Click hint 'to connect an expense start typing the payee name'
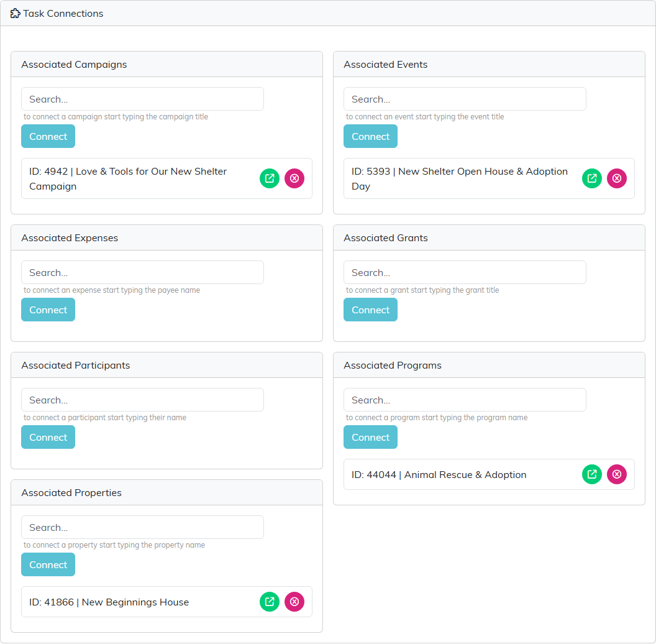This screenshot has height=644, width=656. tap(112, 290)
